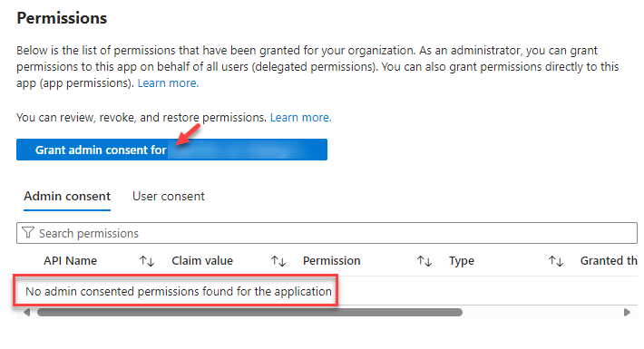Sort by Claim value column arrows

[x=278, y=261]
